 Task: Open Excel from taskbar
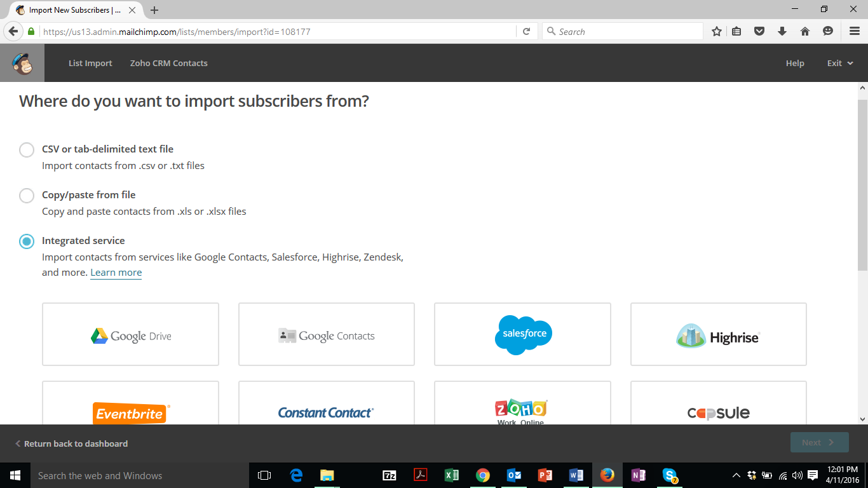tap(452, 475)
